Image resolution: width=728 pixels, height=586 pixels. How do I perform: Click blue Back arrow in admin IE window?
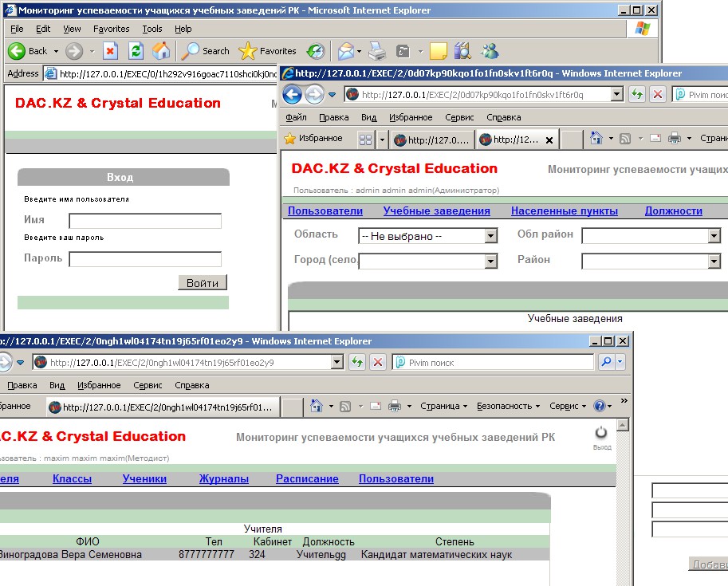pos(293,95)
